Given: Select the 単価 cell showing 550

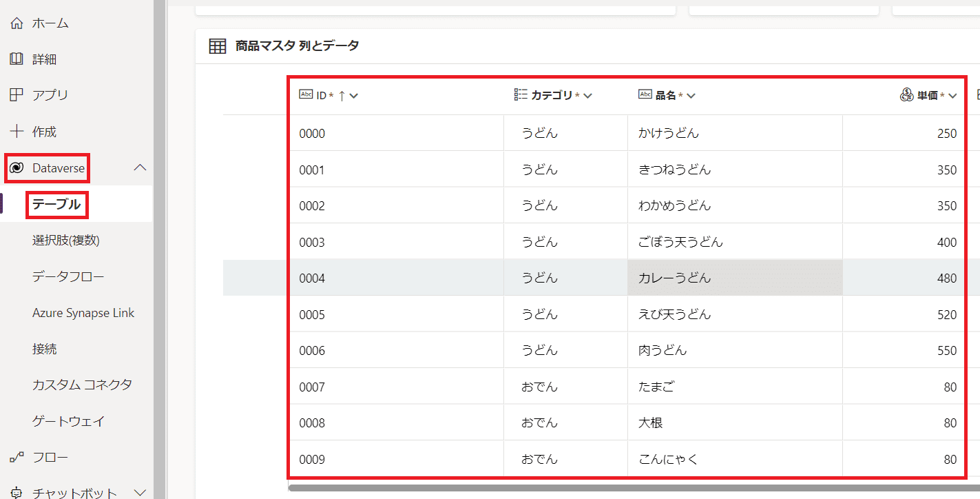Looking at the screenshot, I should click(x=904, y=350).
